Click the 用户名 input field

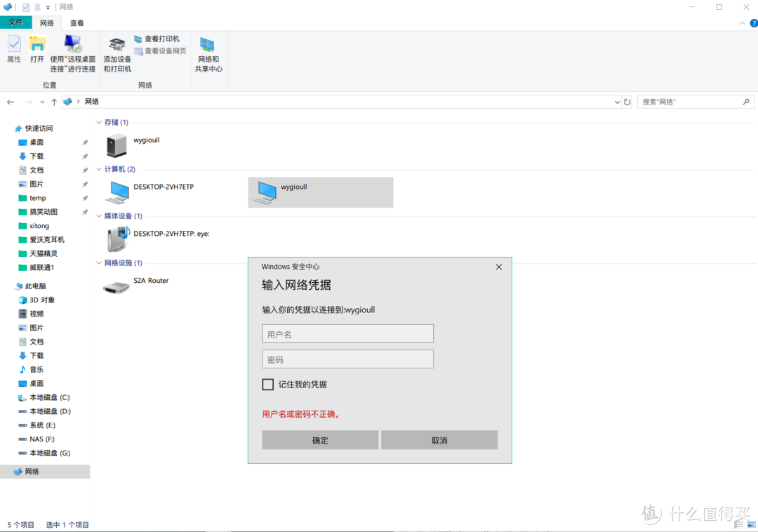coord(347,334)
